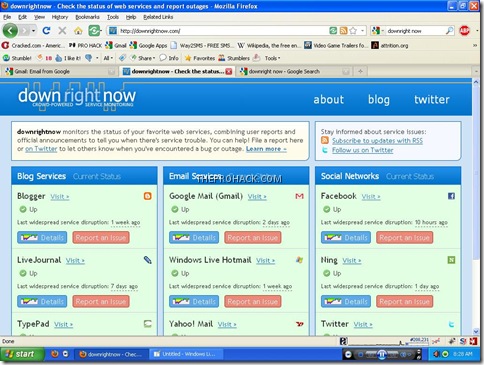Screen dimensions: 484x365
Task: Click the LiveJournal pencil icon
Action: point(147,260)
